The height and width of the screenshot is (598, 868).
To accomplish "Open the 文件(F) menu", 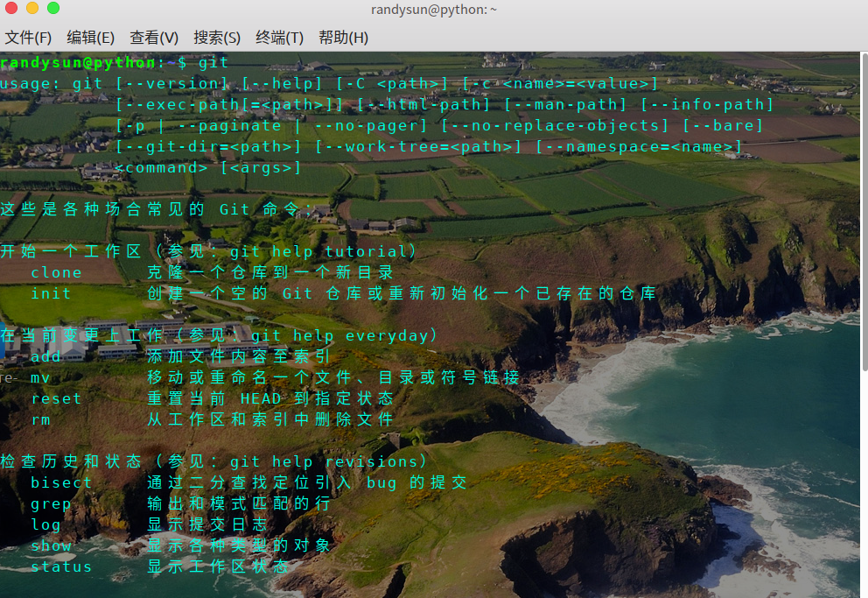I will (28, 38).
